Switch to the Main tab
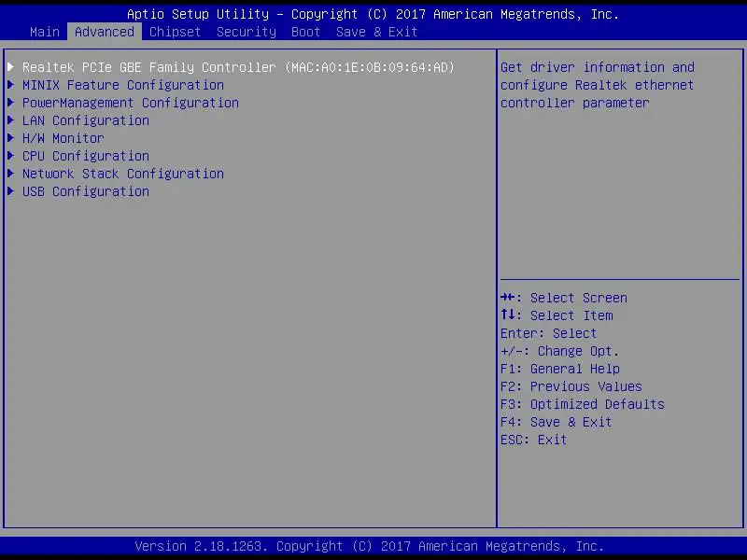Screen dimensions: 747x560 (44, 32)
